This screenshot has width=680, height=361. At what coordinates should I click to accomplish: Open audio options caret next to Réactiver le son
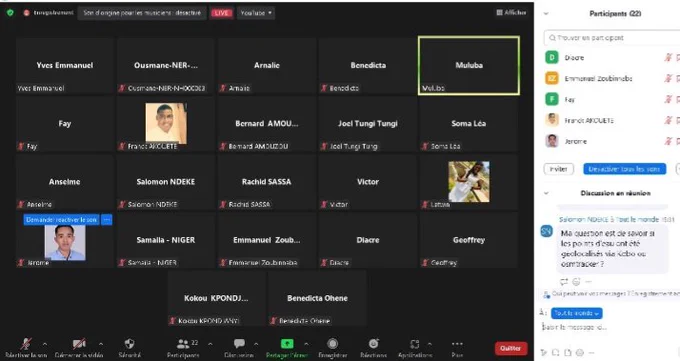click(x=45, y=344)
